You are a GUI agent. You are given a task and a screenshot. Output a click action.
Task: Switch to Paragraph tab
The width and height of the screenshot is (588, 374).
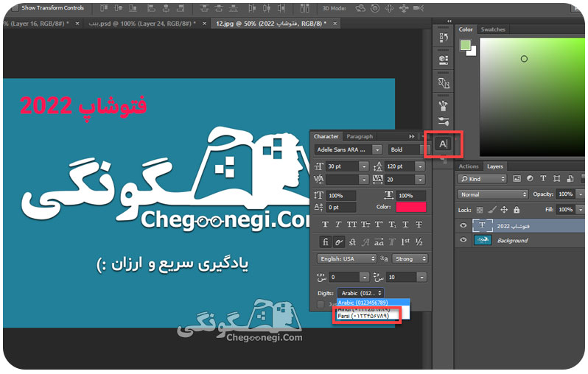coord(360,136)
